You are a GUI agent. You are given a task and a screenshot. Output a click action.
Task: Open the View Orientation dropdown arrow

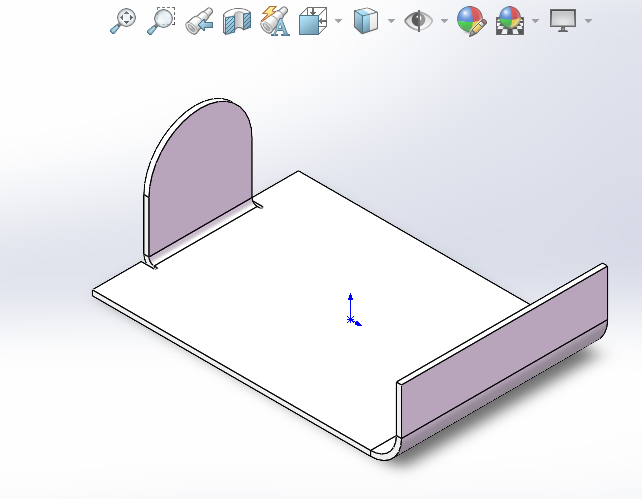[338, 20]
